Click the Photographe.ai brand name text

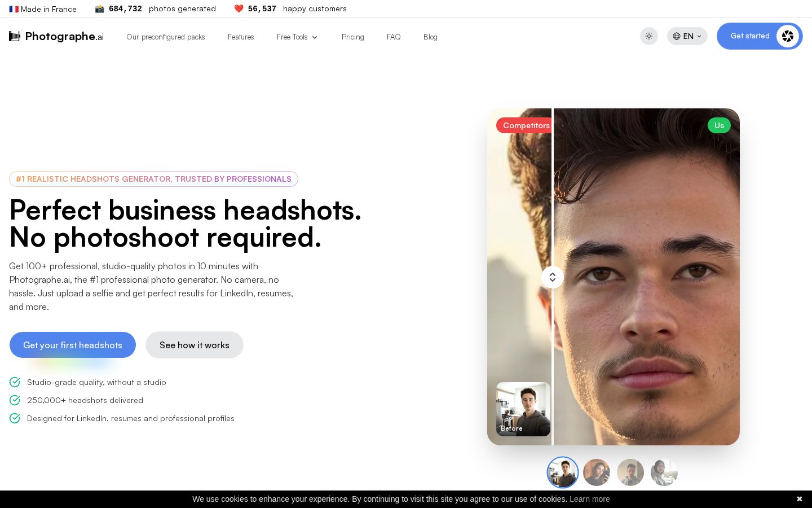64,36
